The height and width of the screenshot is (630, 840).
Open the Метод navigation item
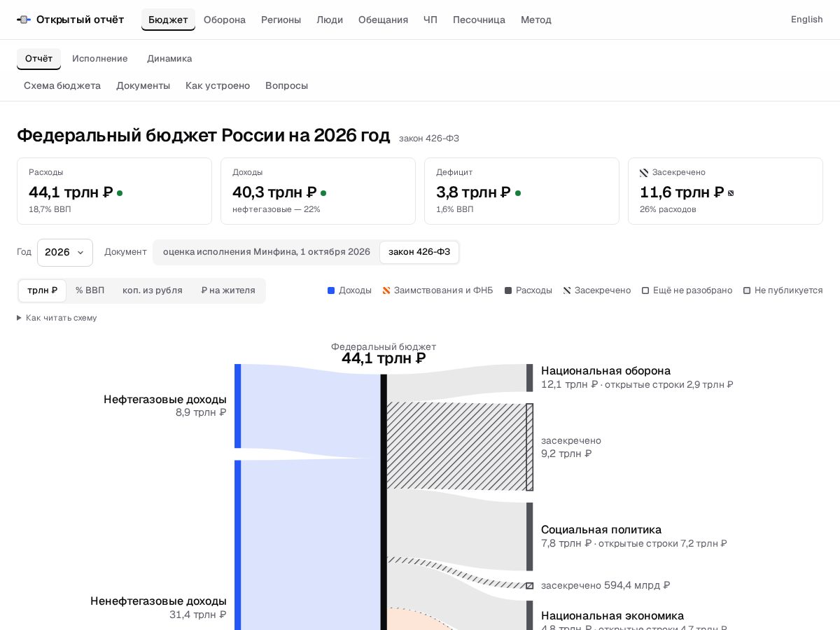pos(536,20)
